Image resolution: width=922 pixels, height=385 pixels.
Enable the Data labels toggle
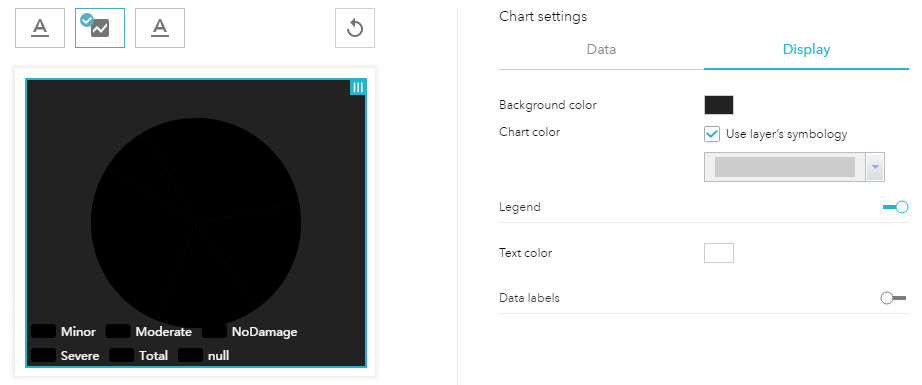(x=893, y=298)
